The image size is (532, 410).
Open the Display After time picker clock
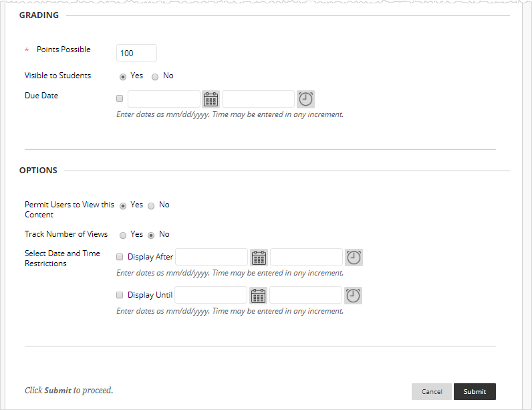[x=354, y=258]
